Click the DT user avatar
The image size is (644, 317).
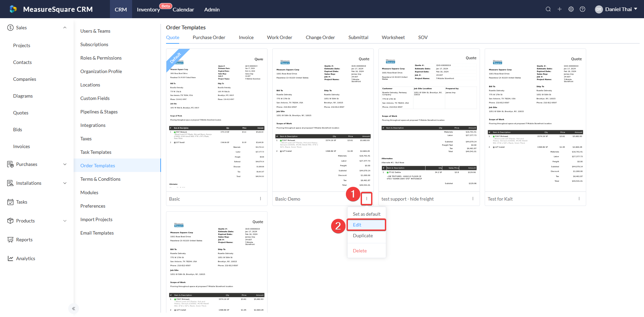click(x=599, y=9)
